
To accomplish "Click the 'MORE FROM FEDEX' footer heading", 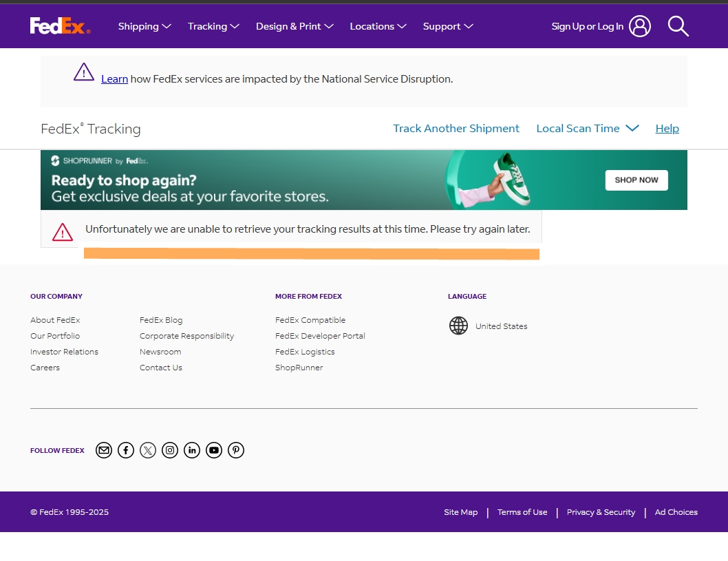I will 308,296.
